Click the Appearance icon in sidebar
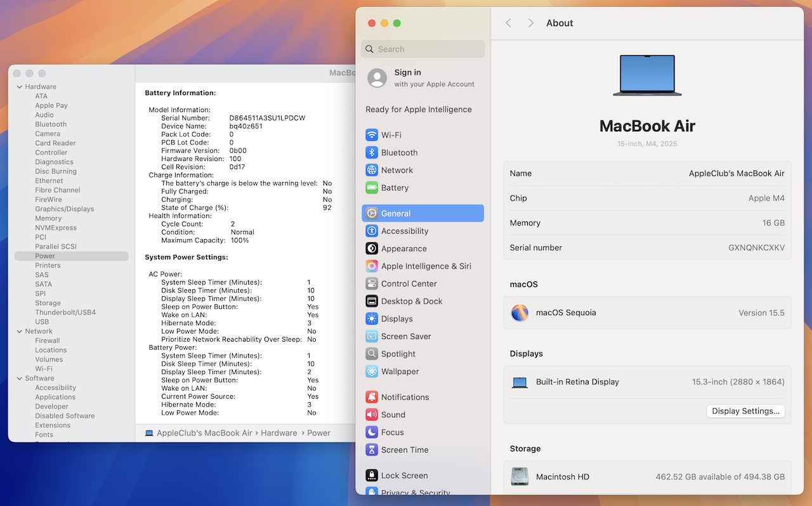 coord(372,249)
